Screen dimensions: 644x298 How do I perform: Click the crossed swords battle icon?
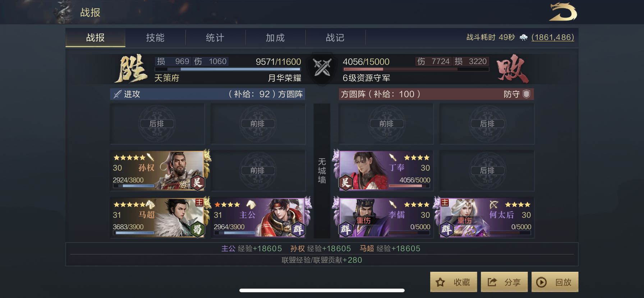tap(322, 67)
